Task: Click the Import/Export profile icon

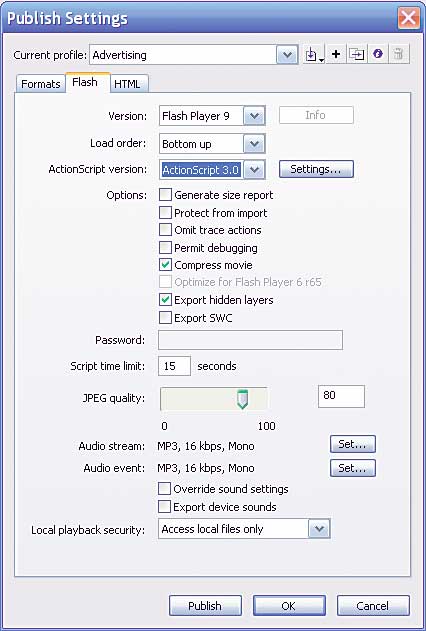Action: 315,54
